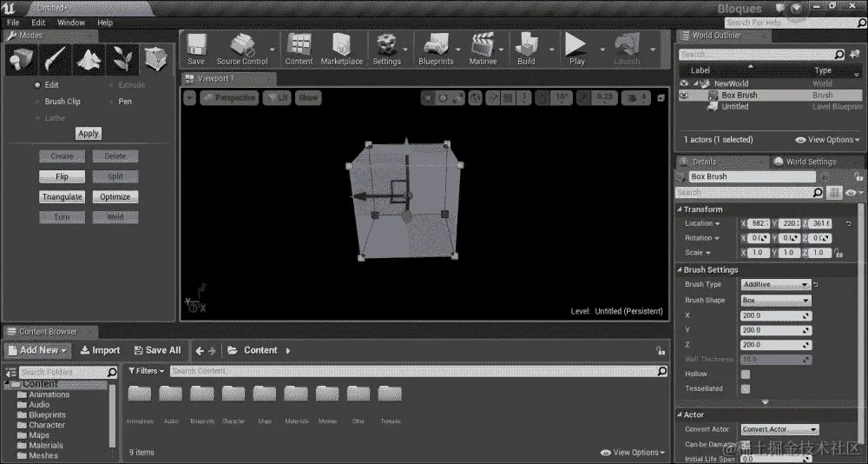Open the Brush Type Additive dropdown
The image size is (868, 464).
point(775,284)
